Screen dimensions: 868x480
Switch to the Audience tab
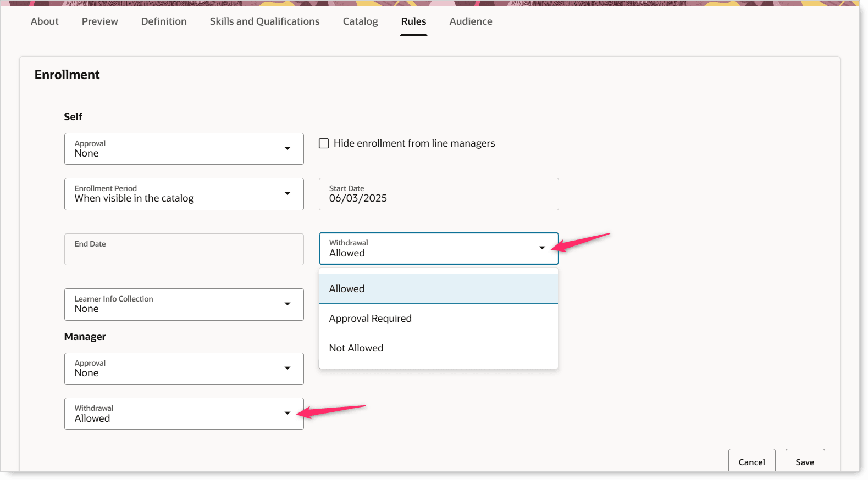[x=471, y=21]
